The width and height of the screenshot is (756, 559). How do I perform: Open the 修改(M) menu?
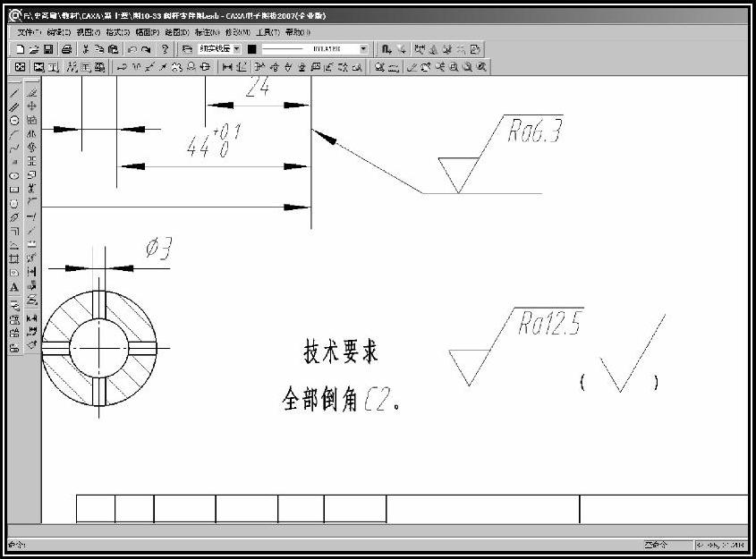click(238, 32)
